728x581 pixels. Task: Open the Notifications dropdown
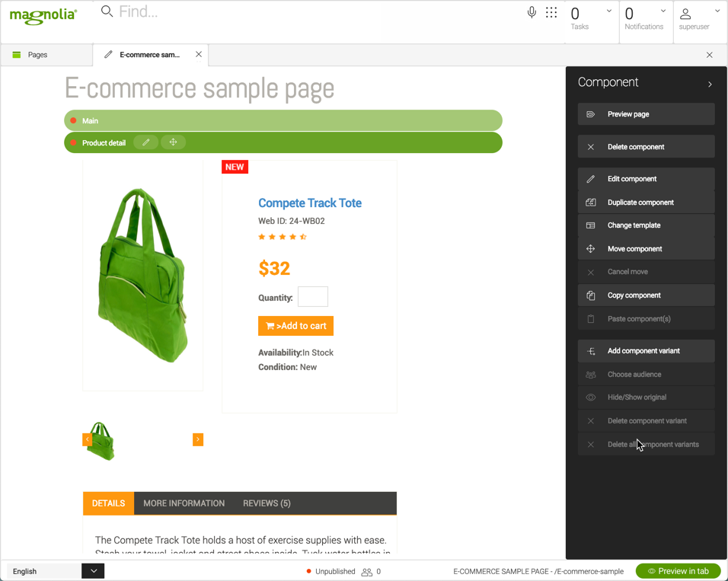tap(662, 11)
